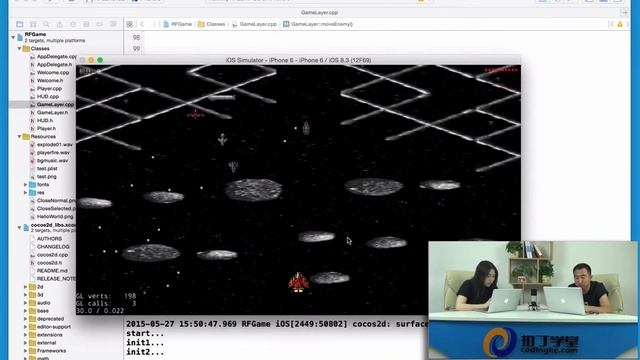Viewport: 640px width, 360px height.
Task: Expand the 3d folder
Action: tap(26, 295)
